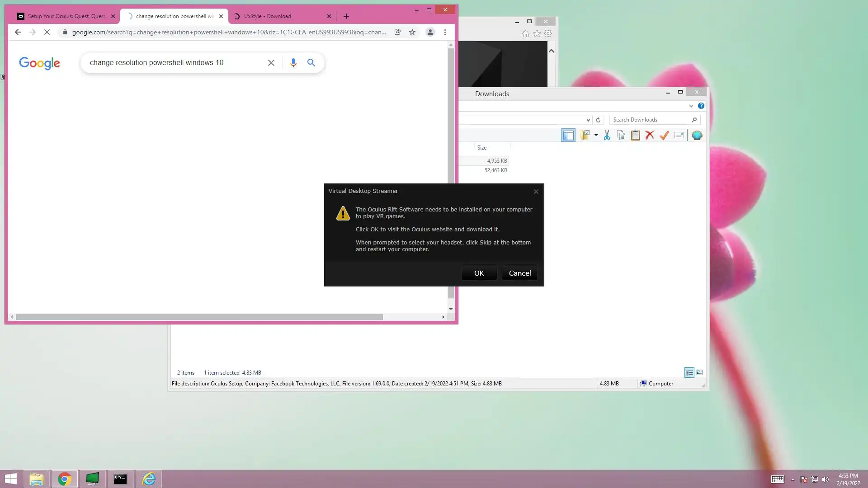The image size is (868, 488).
Task: Click the microphone voice search icon
Action: (293, 63)
